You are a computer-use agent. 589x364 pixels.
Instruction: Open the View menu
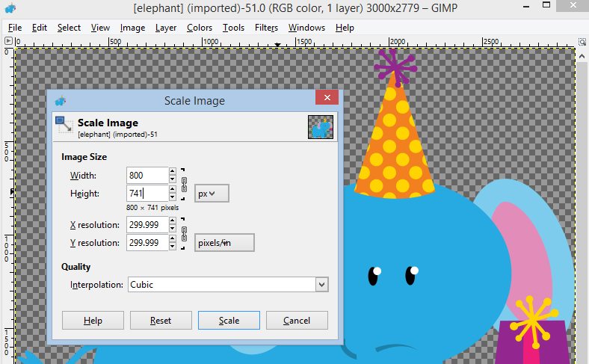coord(100,28)
